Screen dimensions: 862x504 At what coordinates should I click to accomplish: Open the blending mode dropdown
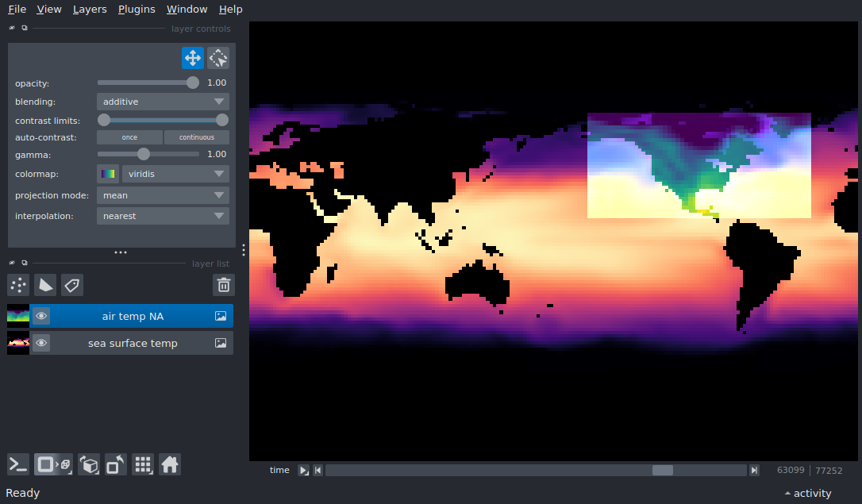(163, 102)
